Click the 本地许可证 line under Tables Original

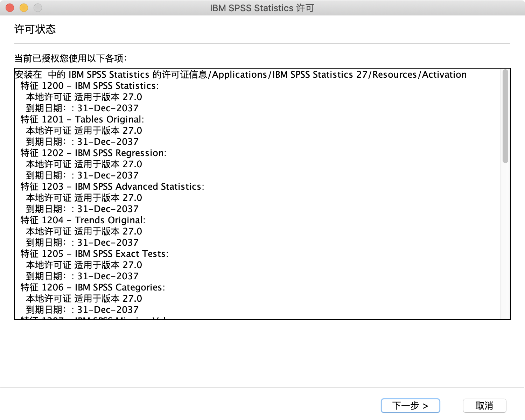(84, 131)
